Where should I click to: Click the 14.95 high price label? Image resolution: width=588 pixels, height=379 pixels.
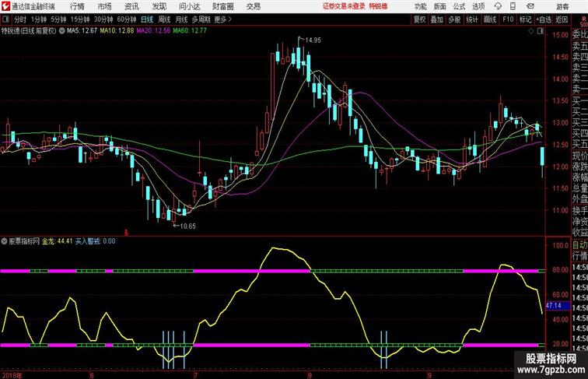point(313,40)
